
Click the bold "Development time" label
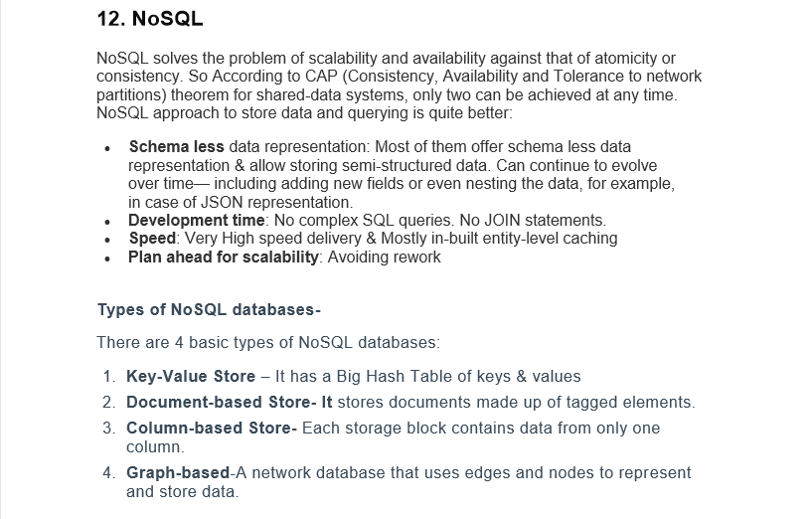(x=196, y=220)
